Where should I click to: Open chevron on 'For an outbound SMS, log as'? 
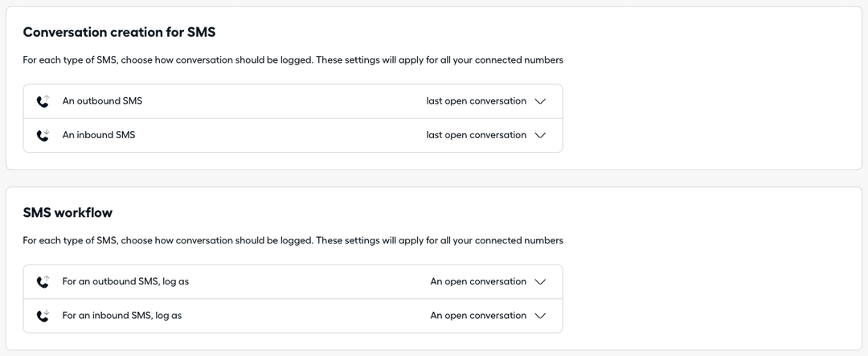pyautogui.click(x=540, y=282)
